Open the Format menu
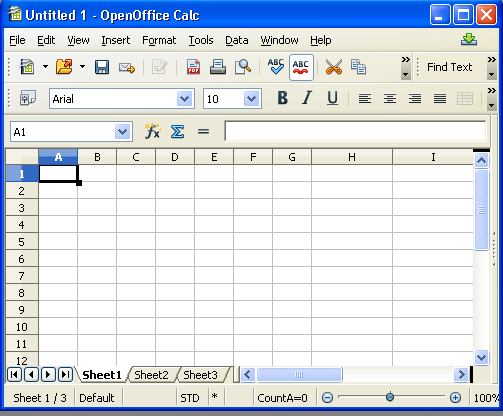Image resolution: width=503 pixels, height=416 pixels. 159,40
